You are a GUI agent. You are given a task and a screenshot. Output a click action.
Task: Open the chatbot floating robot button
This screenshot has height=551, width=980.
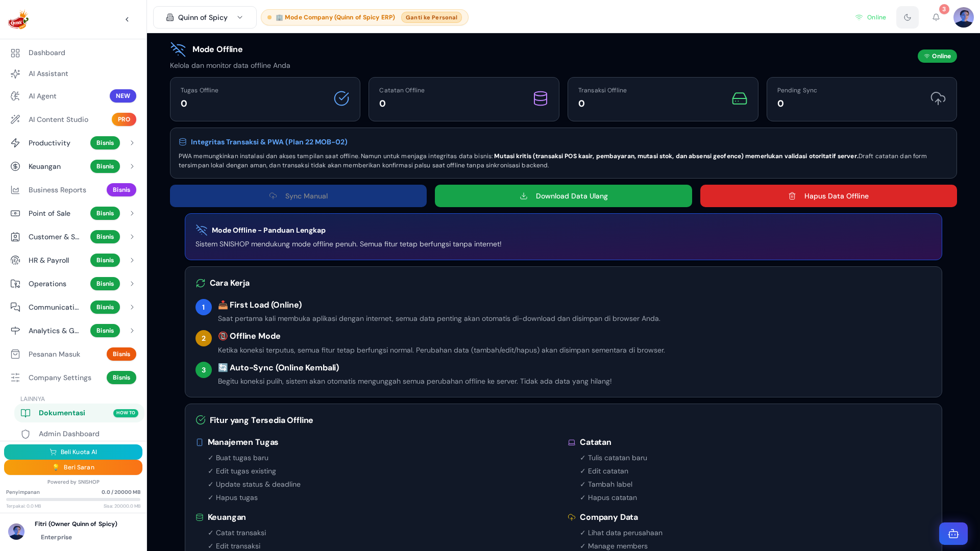click(x=953, y=534)
